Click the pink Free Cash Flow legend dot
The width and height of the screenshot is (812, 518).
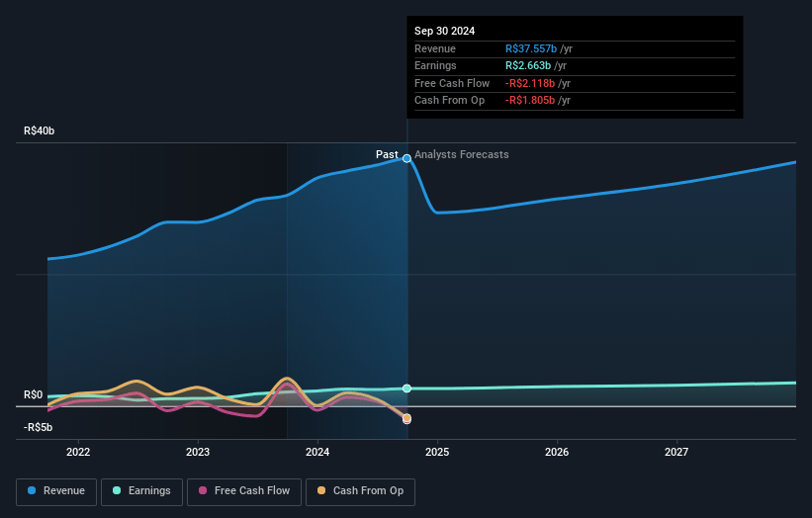click(x=203, y=490)
